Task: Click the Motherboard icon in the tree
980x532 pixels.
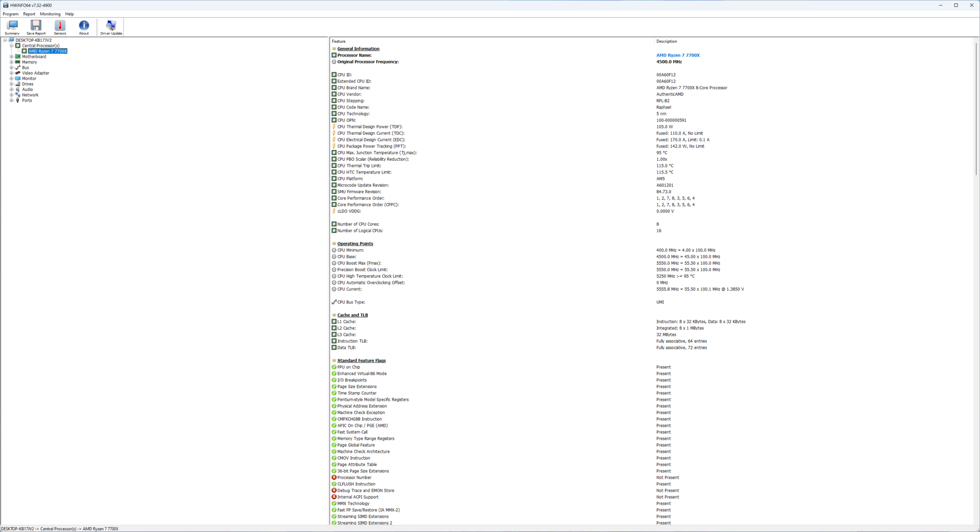Action: [18, 57]
